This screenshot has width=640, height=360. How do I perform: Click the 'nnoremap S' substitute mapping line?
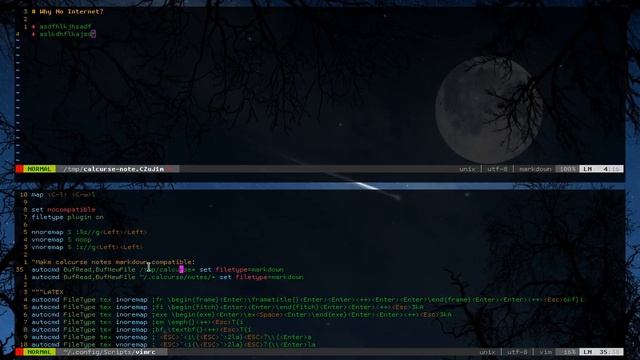(x=89, y=232)
